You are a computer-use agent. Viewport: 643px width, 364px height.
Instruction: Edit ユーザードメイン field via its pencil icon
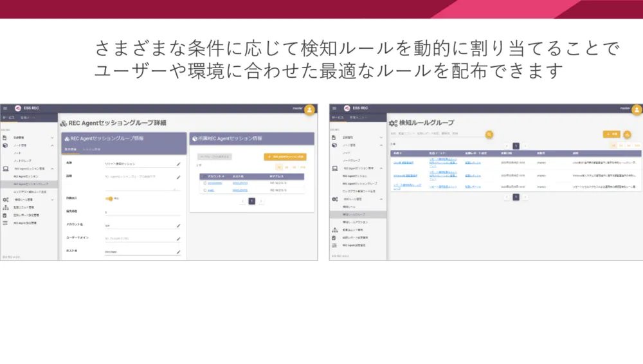[178, 239]
